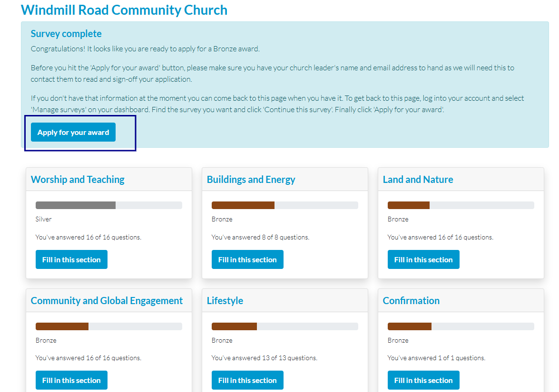Open the Lifestyle heading
559x392 pixels.
[225, 301]
